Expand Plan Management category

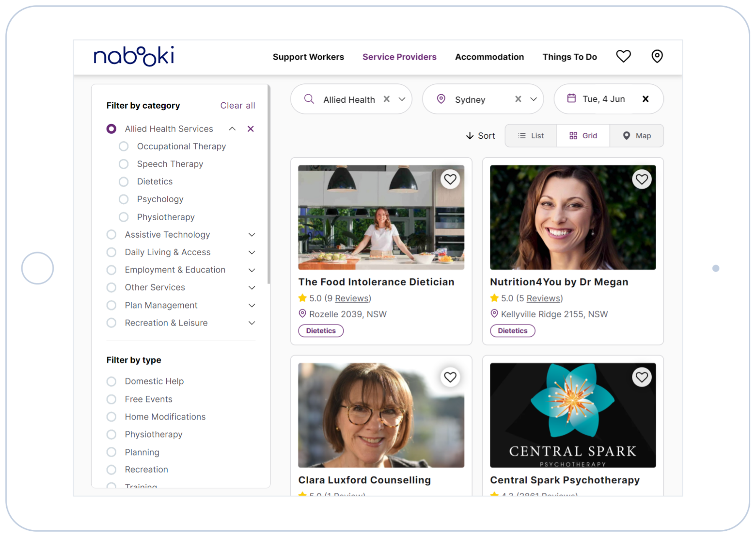[252, 306]
